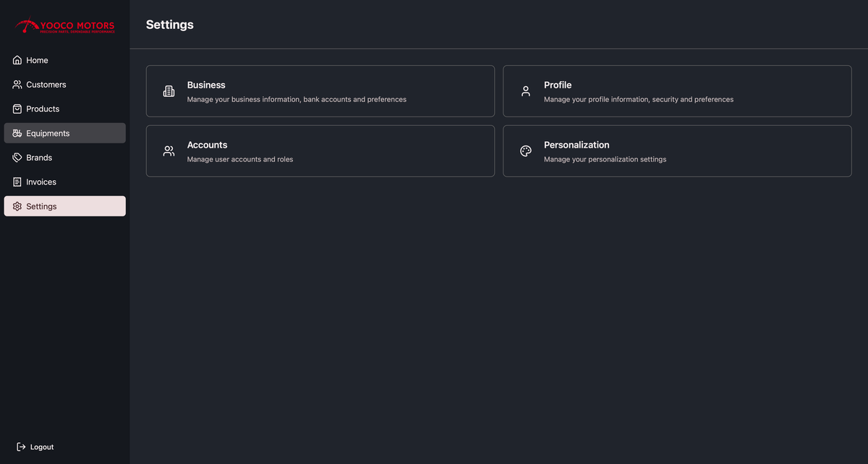This screenshot has height=464, width=868.
Task: Click the Logout arrow icon
Action: 21,447
